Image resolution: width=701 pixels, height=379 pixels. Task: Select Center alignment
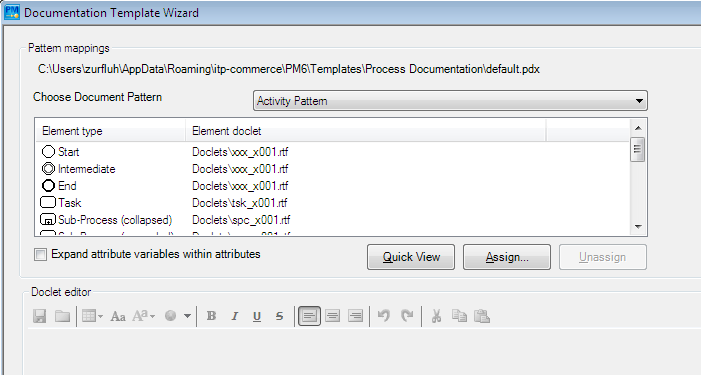[x=332, y=316]
